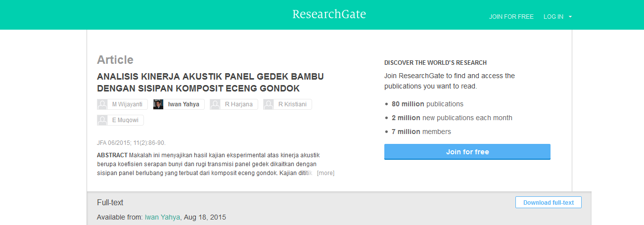Click the blue Join for free button
The height and width of the screenshot is (225, 644).
[467, 152]
